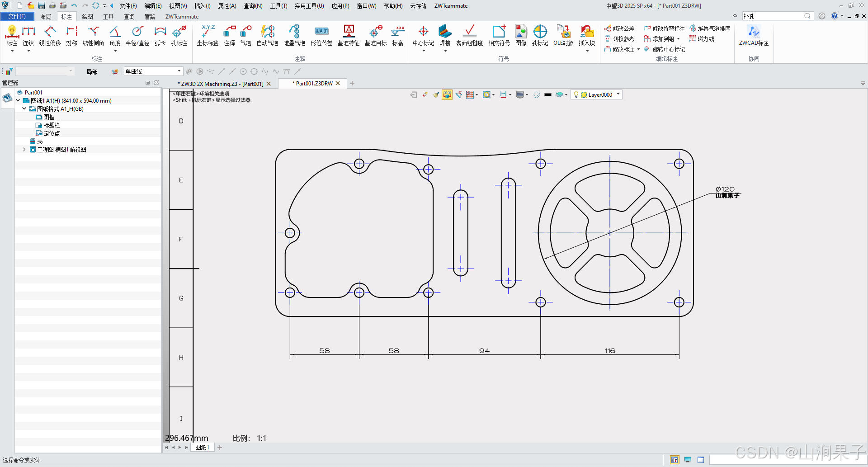Image resolution: width=868 pixels, height=467 pixels.
Task: Open the 云存储 menu
Action: pyautogui.click(x=418, y=6)
